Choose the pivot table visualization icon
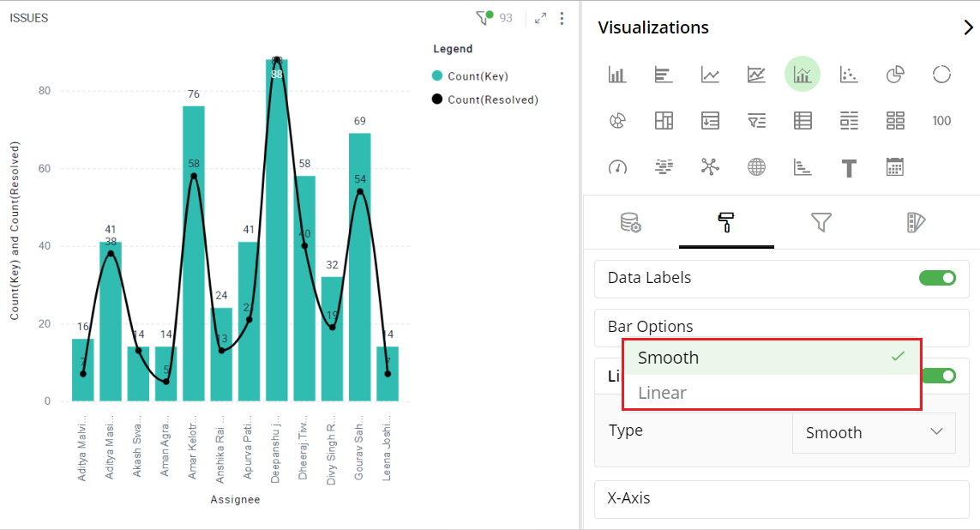This screenshot has height=530, width=980. (664, 121)
